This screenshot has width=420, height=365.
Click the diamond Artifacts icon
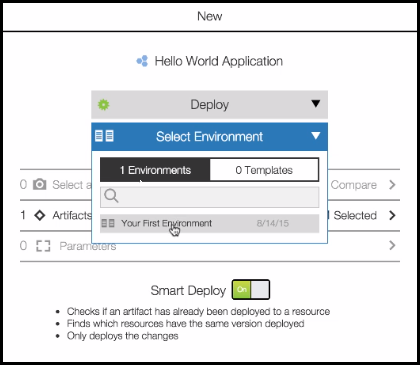[40, 215]
